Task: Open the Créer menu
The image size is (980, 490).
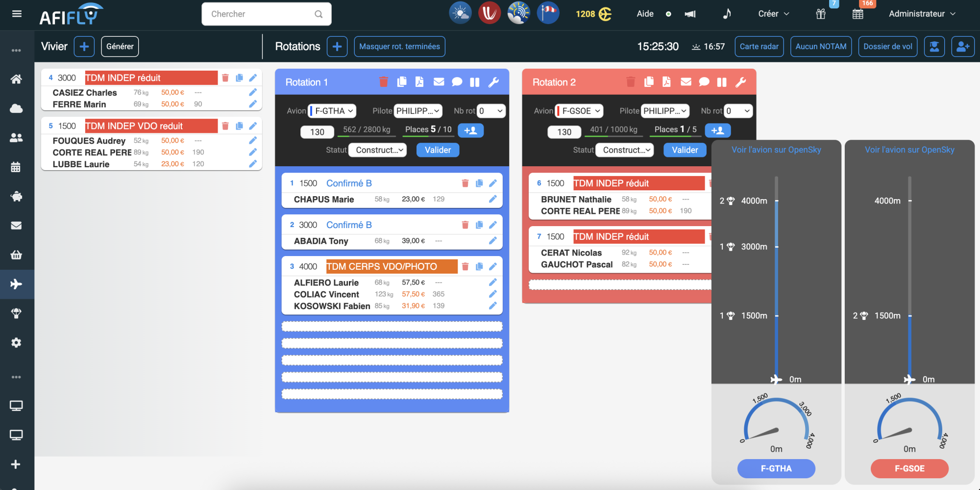Action: [773, 14]
